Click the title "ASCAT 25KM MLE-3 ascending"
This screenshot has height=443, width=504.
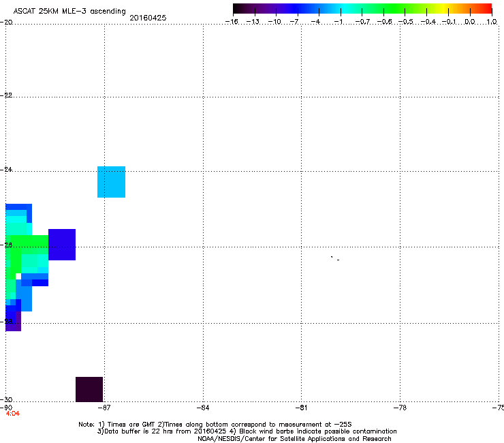pyautogui.click(x=69, y=12)
